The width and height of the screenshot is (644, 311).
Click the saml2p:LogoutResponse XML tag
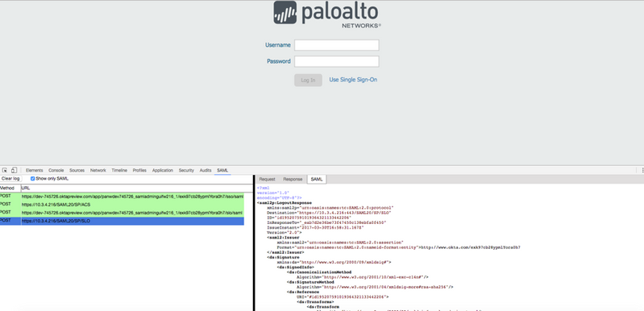[x=285, y=203]
